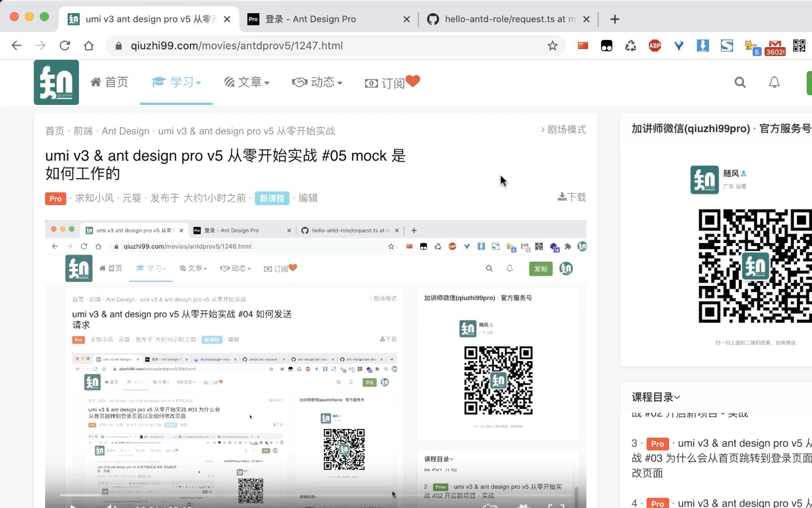Screen dimensions: 812x508
Task: Click the WeChat QR code image in sidebar
Action: [x=755, y=266]
